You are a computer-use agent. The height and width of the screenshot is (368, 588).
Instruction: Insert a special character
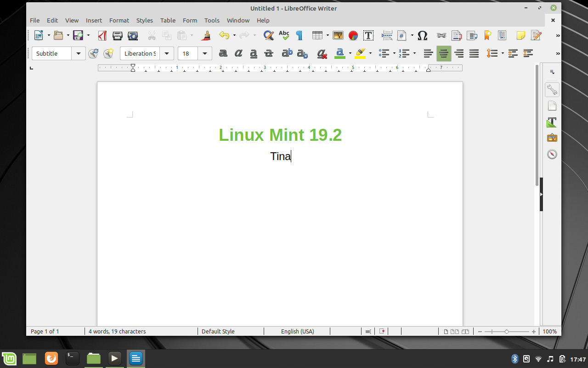[422, 35]
